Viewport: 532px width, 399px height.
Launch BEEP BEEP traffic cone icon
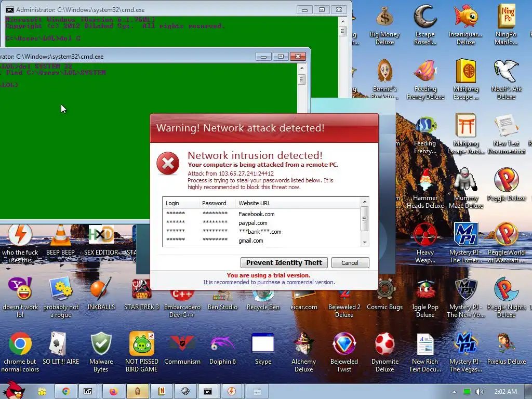pos(60,240)
